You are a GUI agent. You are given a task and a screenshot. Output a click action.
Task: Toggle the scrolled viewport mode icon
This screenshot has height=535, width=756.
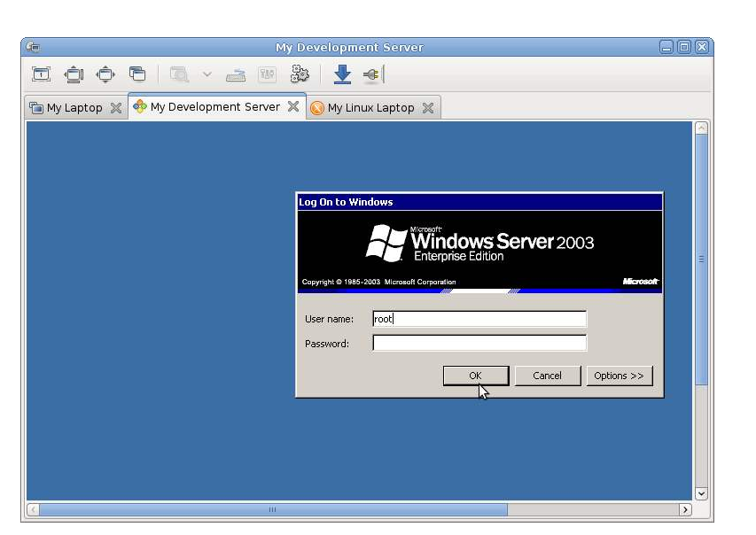(74, 74)
